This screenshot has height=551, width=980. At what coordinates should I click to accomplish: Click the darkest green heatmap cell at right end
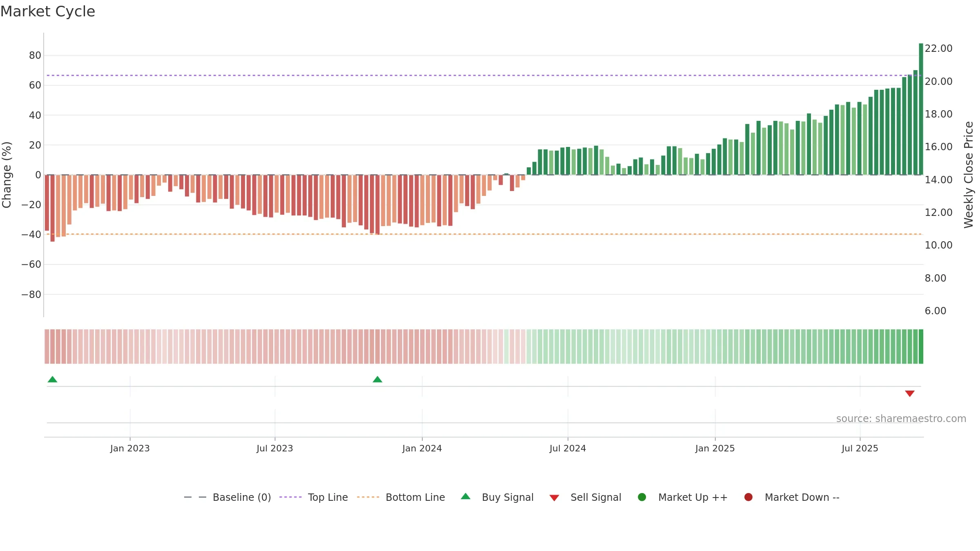pyautogui.click(x=921, y=347)
